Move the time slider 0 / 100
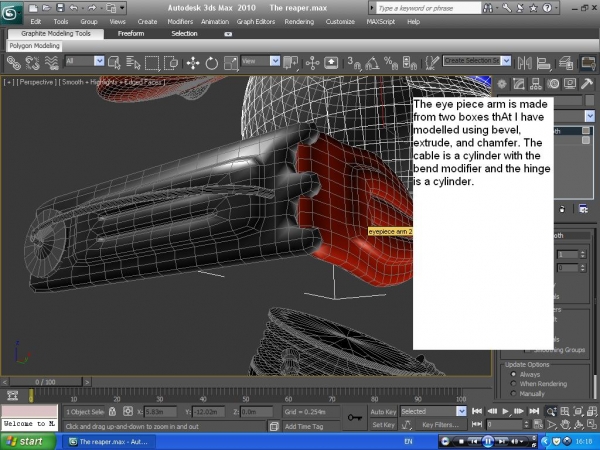The height and width of the screenshot is (450, 600). [x=46, y=382]
